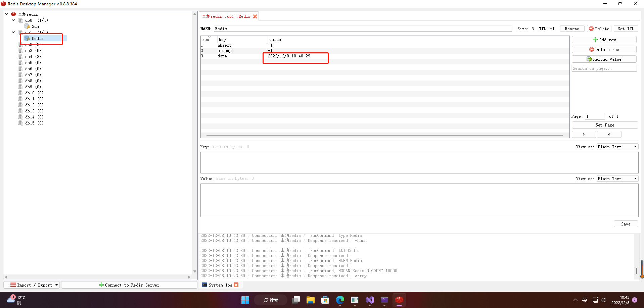This screenshot has height=308, width=644.
Task: Click the db9 database icon
Action: click(21, 87)
